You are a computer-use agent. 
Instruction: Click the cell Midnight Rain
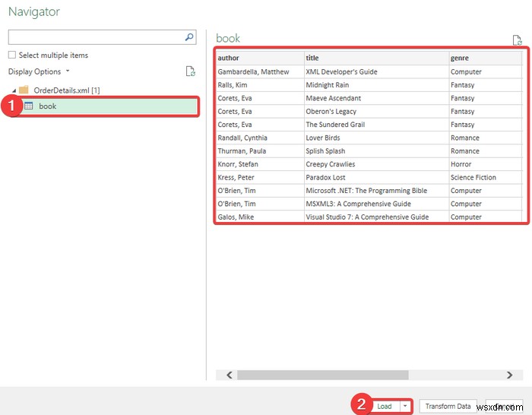coord(377,85)
